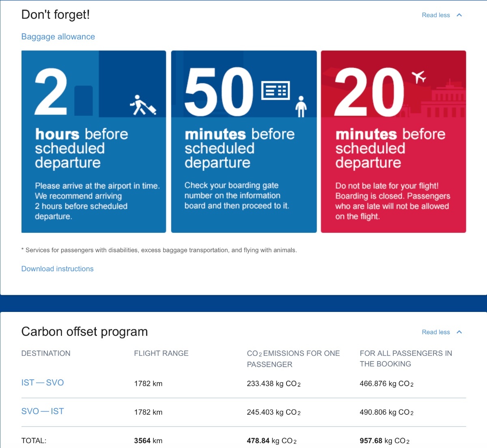Open the IST — SVO destination link
Viewport: 487px width, 448px height.
click(x=43, y=383)
